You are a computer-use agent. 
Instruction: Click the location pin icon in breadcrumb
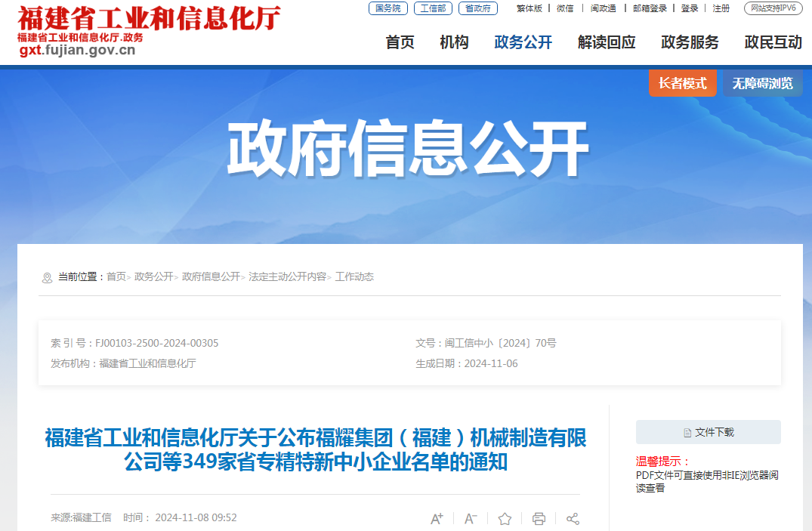[x=47, y=278]
